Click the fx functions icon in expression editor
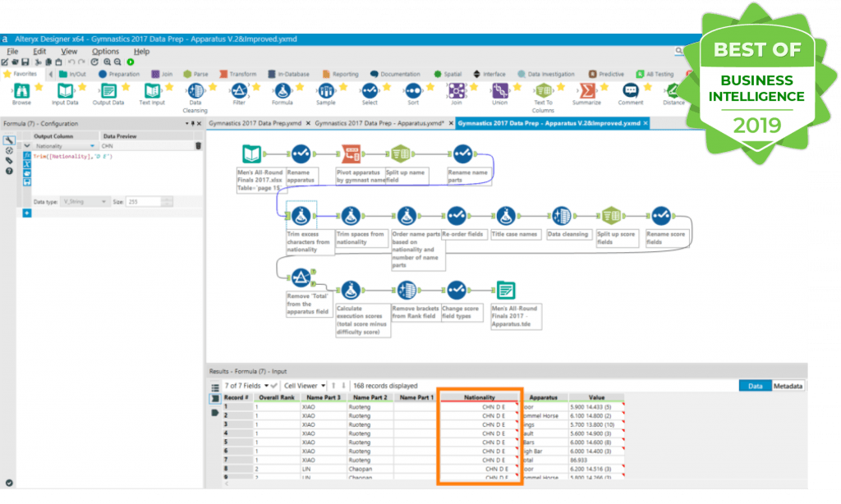Viewport: 841px width, 504px height. pos(27,155)
